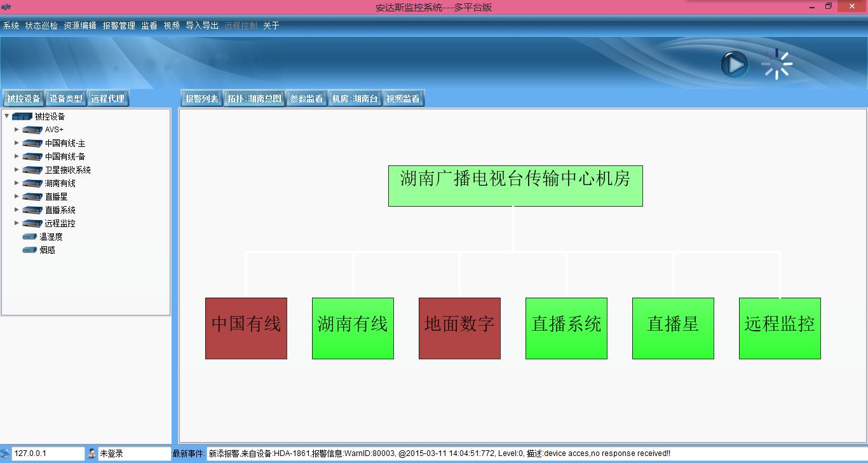Click the 中国有线-备 device icon
The width and height of the screenshot is (868, 463).
[32, 156]
